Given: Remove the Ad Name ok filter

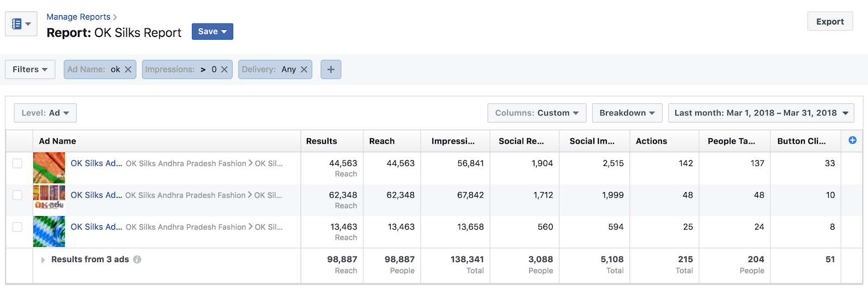Looking at the screenshot, I should click(128, 70).
